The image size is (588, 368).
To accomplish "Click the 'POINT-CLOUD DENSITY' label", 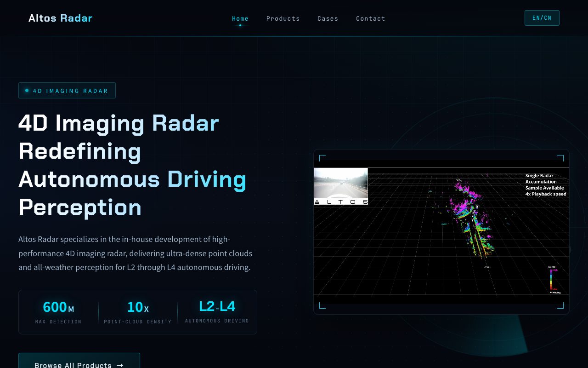I will (x=138, y=322).
